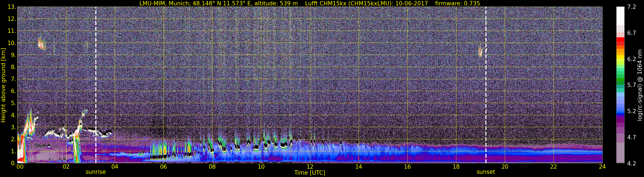Screen dimensions: 644x177
Task: Click the time axis tick label 00
Action: [20, 167]
